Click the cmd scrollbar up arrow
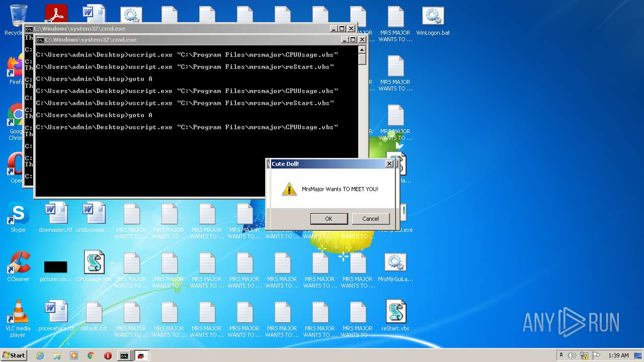 (362, 50)
